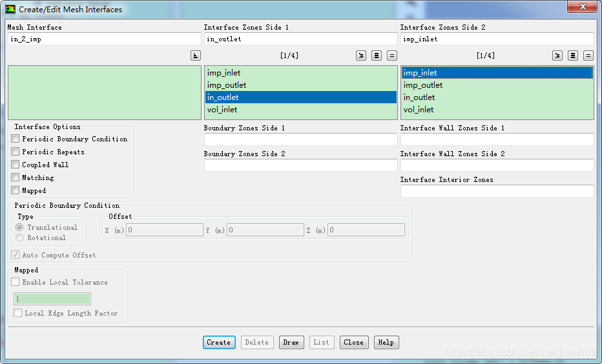This screenshot has height=364, width=602.
Task: Select all zones in Side 2 list
Action: (573, 56)
